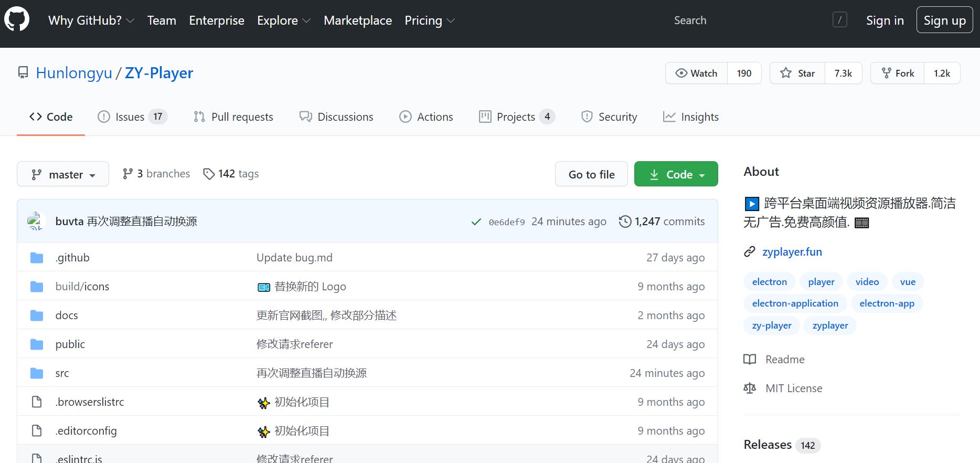Click the docs folder icon
This screenshot has height=463, width=980.
pos(37,315)
